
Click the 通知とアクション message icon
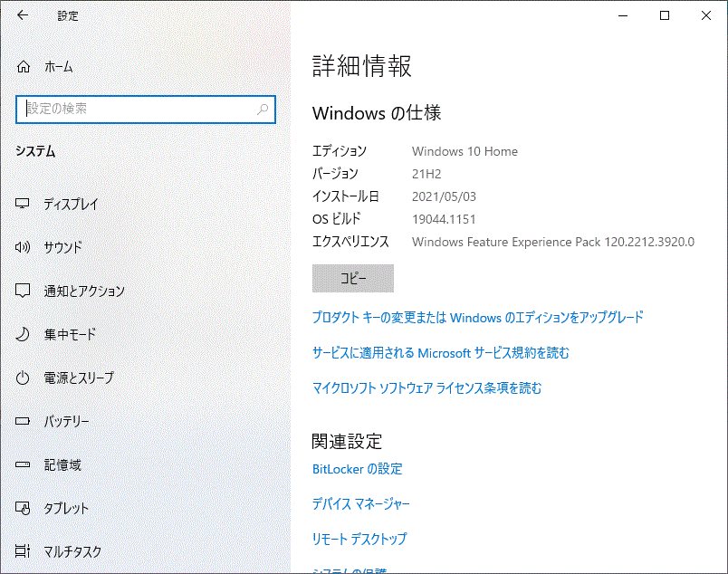click(23, 291)
